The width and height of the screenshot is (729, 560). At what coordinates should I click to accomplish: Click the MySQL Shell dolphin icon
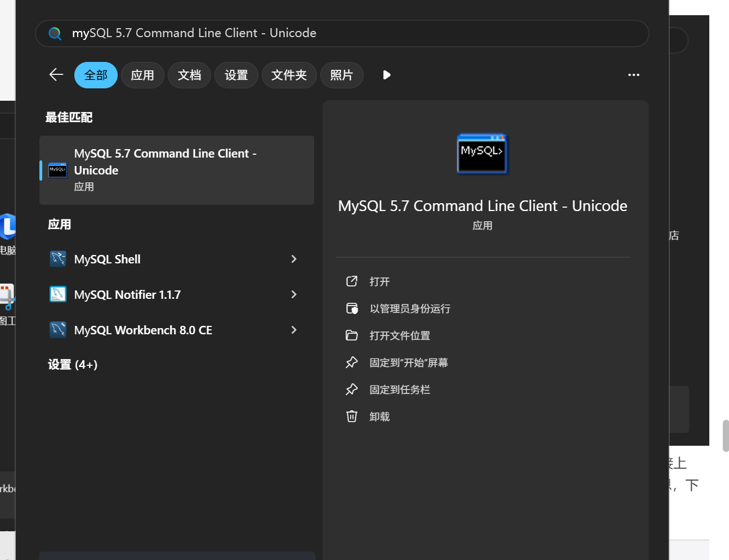click(x=58, y=259)
